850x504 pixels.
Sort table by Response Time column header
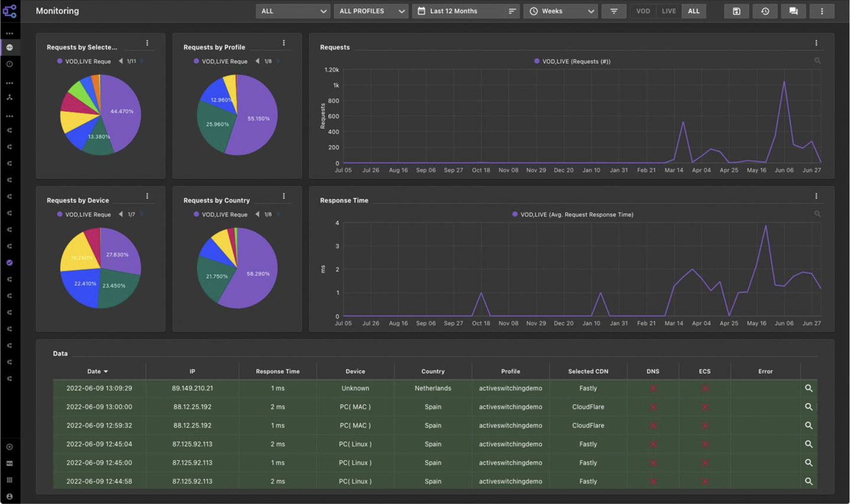(278, 372)
